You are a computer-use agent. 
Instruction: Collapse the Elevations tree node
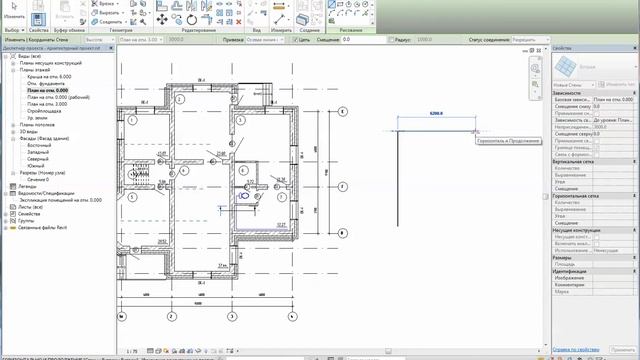(13, 138)
